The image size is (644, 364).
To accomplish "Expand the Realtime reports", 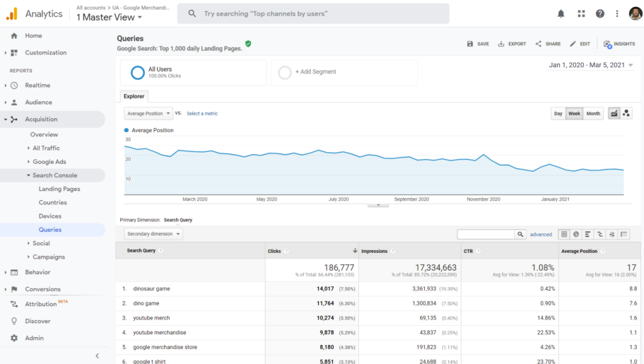I will pyautogui.click(x=6, y=86).
